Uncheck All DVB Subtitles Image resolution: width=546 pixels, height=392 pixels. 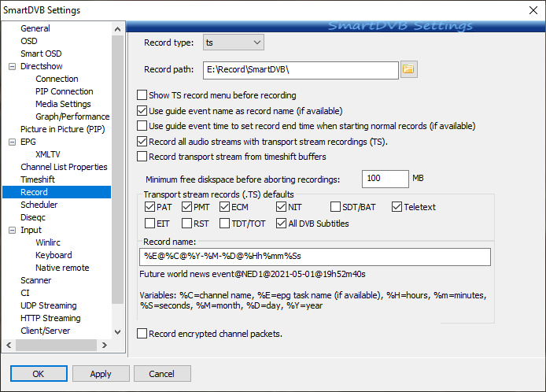281,224
